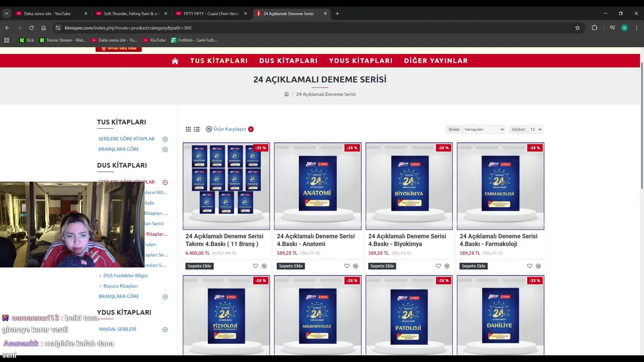Click the page vertical scrollbar

coord(641,126)
